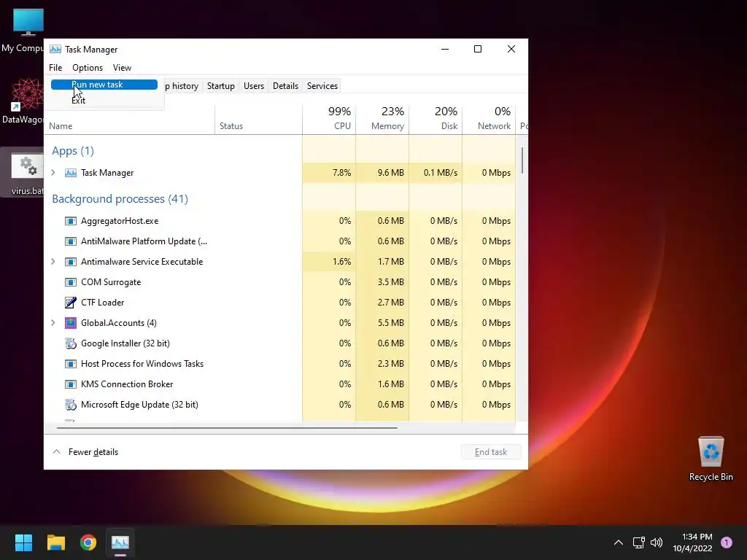Sort by the Memory column header

(x=382, y=120)
